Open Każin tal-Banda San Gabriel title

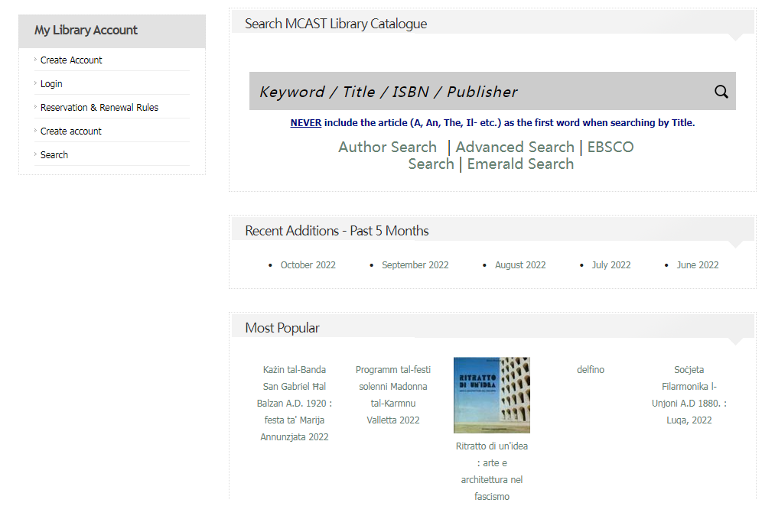point(295,403)
